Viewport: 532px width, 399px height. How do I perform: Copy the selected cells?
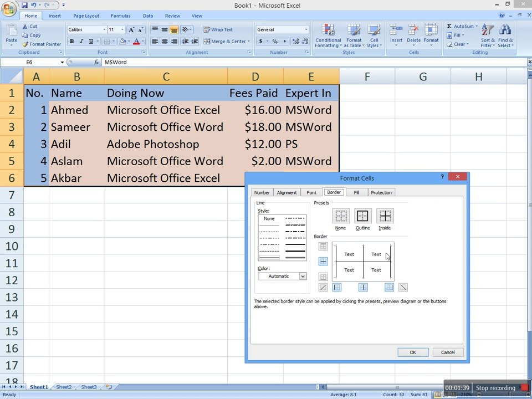pos(31,35)
